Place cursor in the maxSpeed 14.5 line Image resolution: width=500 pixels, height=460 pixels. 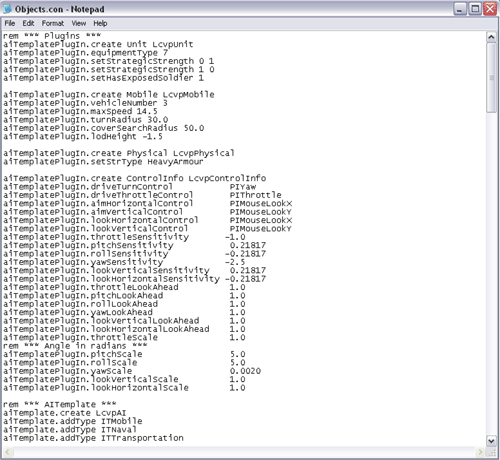[80, 111]
